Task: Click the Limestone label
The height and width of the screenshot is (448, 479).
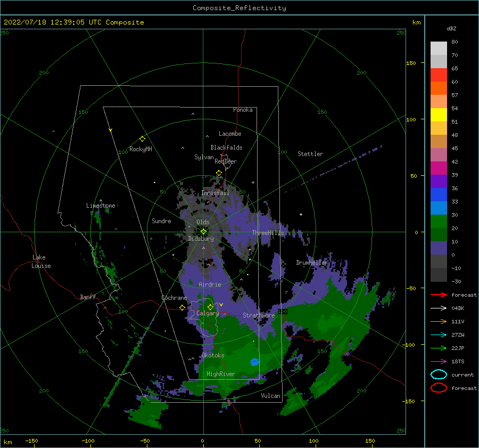Action: coord(101,206)
